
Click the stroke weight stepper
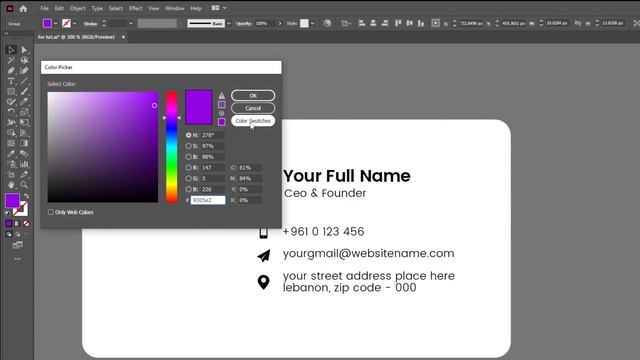(104, 23)
